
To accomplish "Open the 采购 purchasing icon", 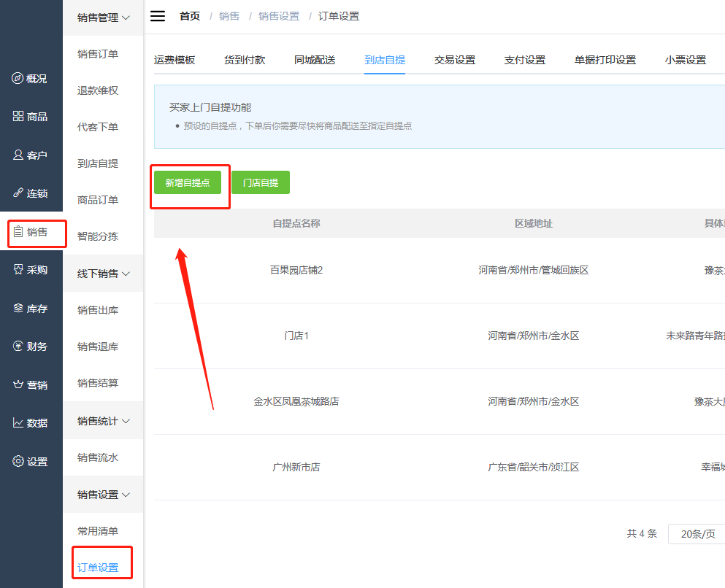I will click(x=18, y=270).
